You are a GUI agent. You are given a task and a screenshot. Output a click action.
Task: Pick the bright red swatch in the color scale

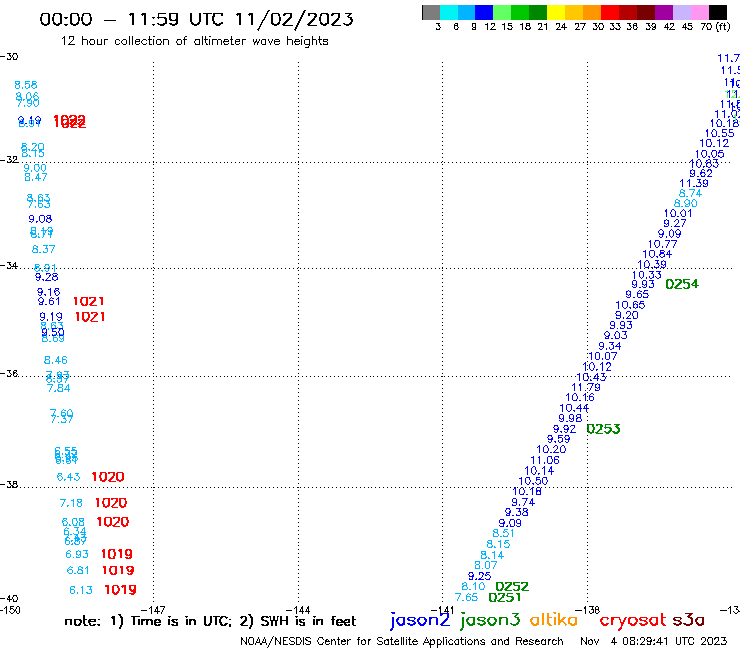pos(610,12)
